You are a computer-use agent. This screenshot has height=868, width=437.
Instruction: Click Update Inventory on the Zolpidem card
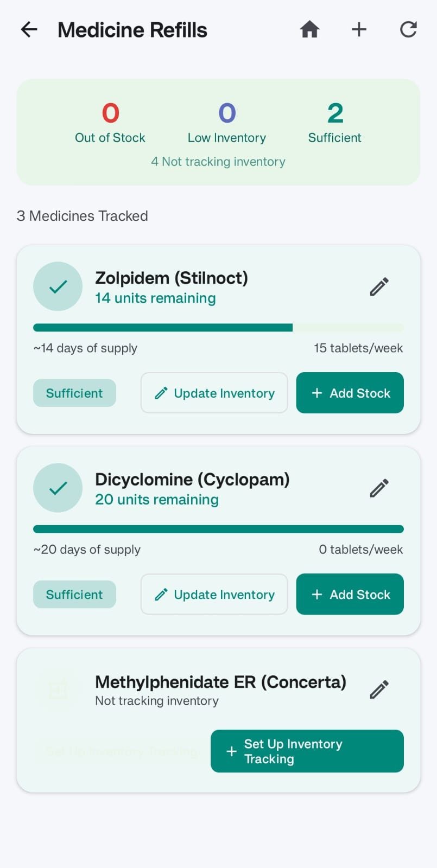click(214, 393)
